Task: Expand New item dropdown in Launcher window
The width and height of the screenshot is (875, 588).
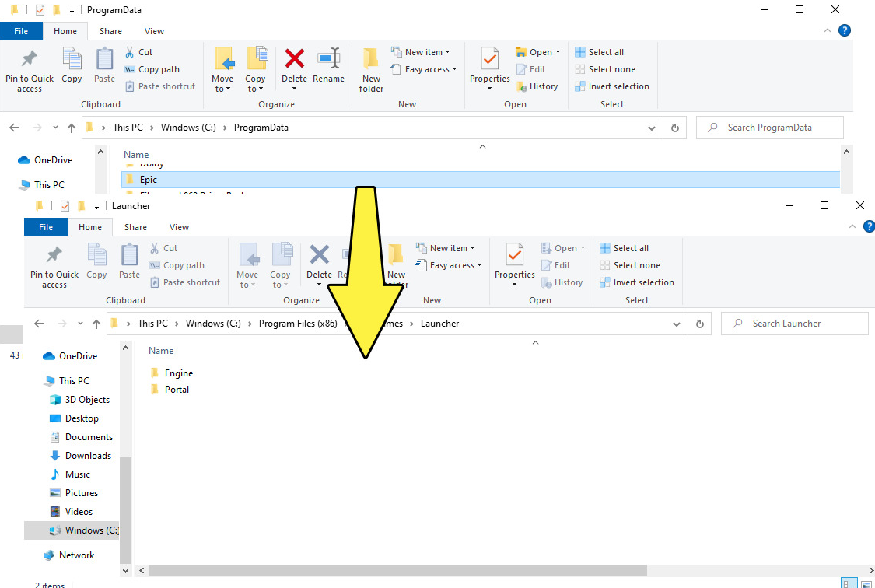Action: (x=472, y=248)
